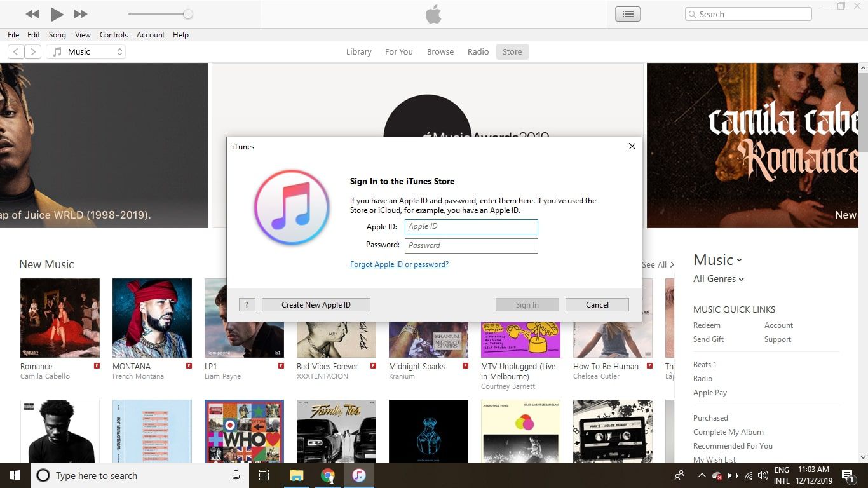The width and height of the screenshot is (868, 488).
Task: Open the Controls menu
Action: (114, 35)
